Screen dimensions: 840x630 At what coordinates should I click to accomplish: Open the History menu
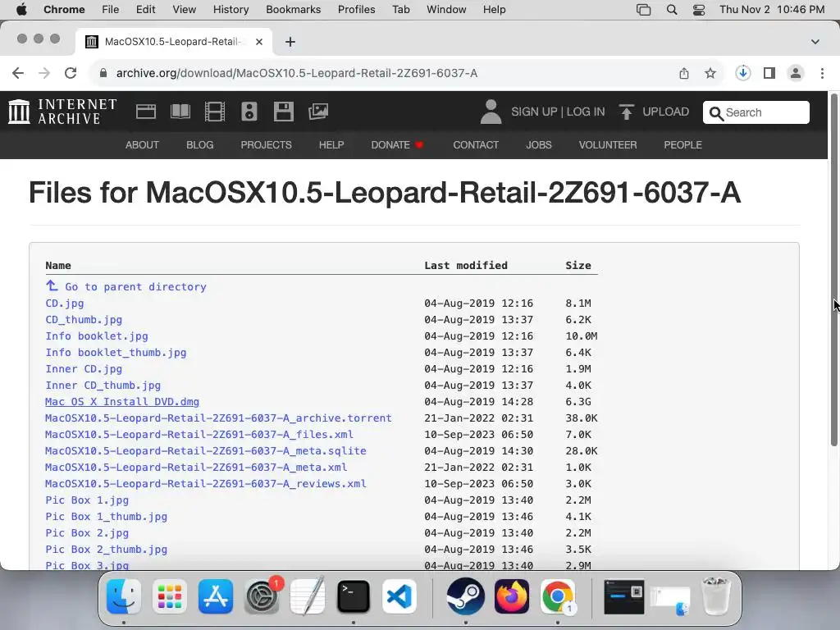point(231,10)
